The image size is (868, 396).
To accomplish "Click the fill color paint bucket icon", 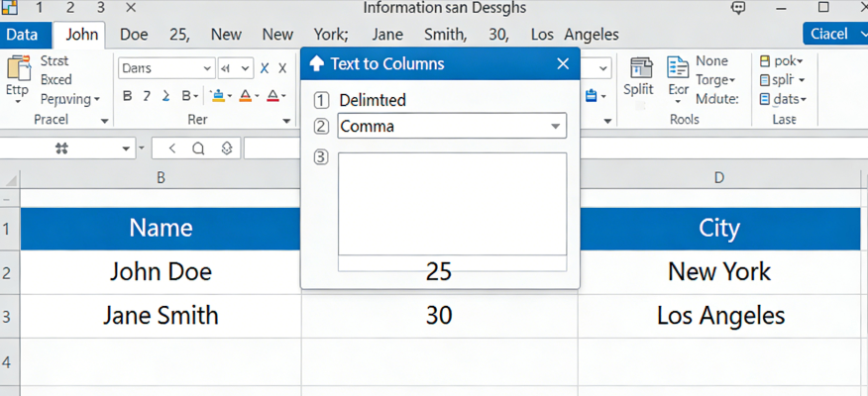I will 218,96.
